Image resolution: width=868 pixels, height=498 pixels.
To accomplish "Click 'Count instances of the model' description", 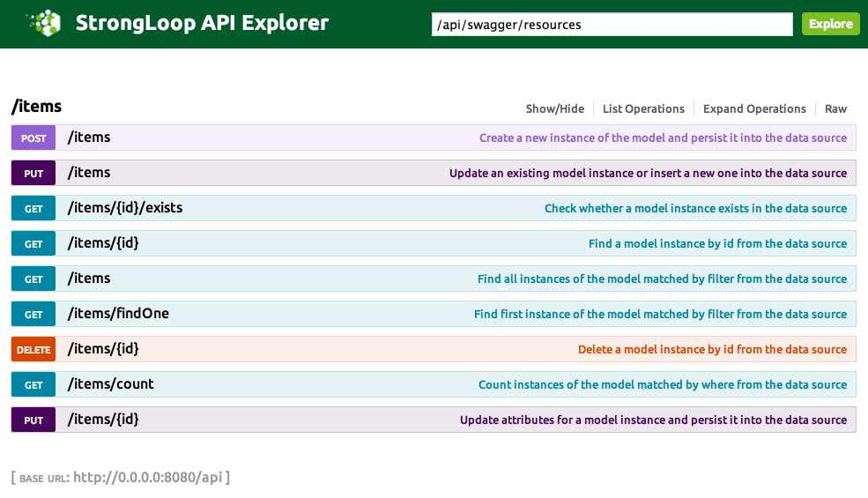I will [662, 384].
